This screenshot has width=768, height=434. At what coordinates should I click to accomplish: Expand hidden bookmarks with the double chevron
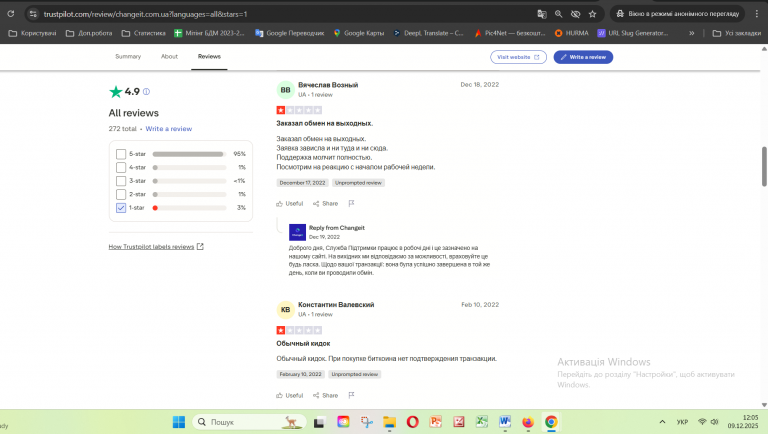click(x=692, y=33)
